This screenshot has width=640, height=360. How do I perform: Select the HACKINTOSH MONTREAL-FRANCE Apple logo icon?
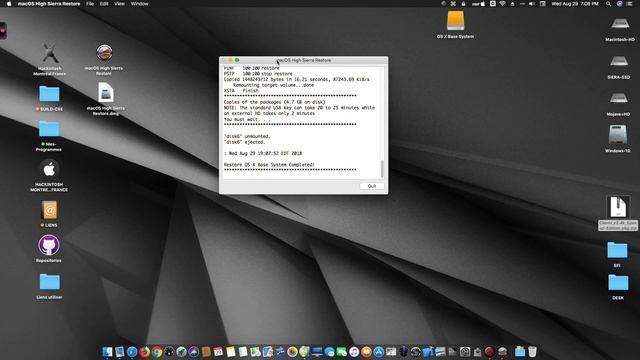pos(49,169)
